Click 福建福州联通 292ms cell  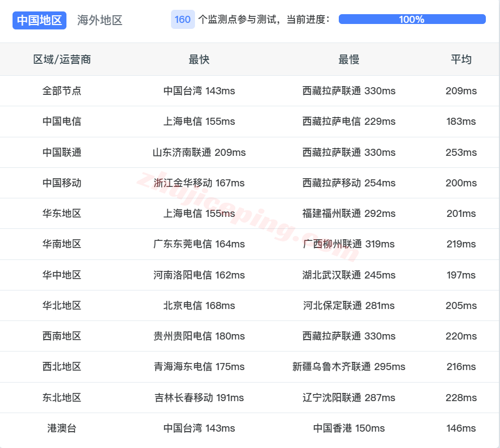pos(349,213)
